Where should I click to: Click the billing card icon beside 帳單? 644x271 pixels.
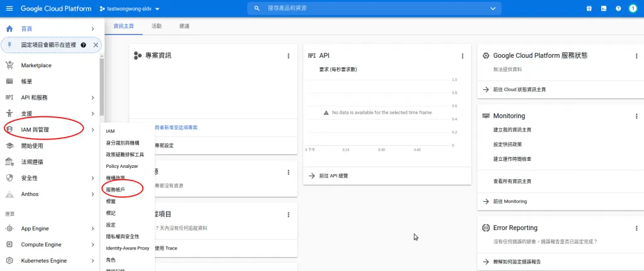pyautogui.click(x=9, y=81)
